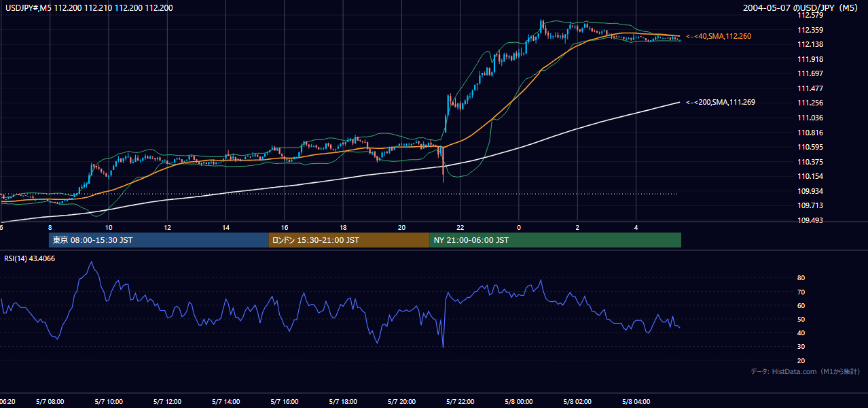The image size is (868, 408).
Task: Click RSI scale value 80
Action: click(x=801, y=278)
